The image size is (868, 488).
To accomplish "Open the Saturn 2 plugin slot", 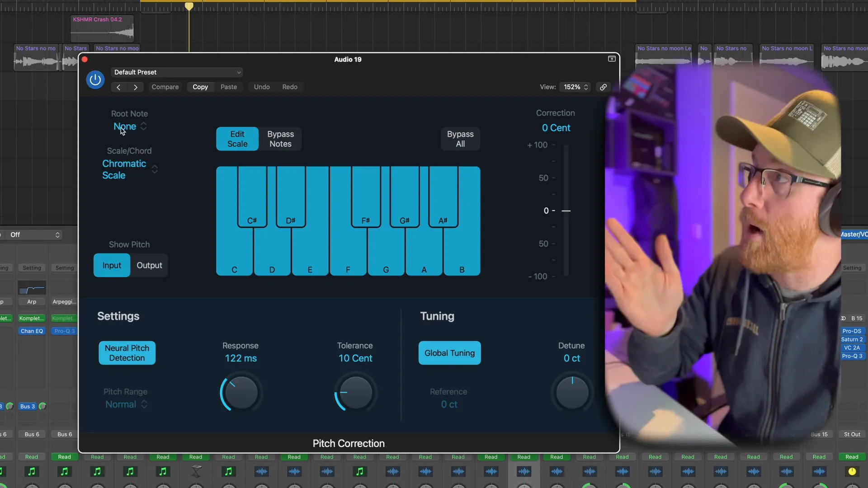I will coord(852,339).
